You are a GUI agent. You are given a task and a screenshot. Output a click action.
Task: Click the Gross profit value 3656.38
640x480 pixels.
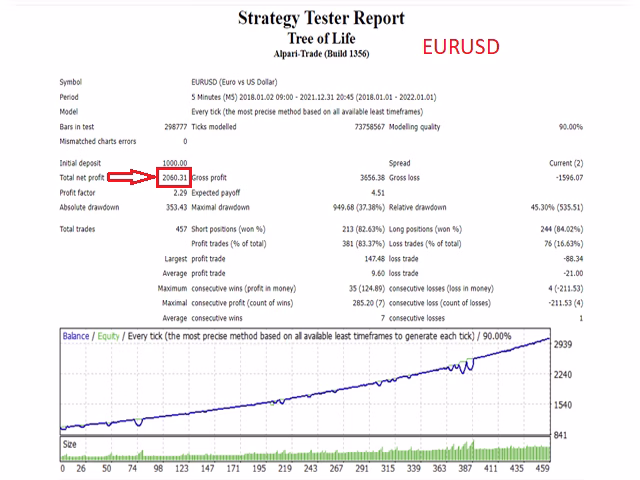pyautogui.click(x=372, y=178)
